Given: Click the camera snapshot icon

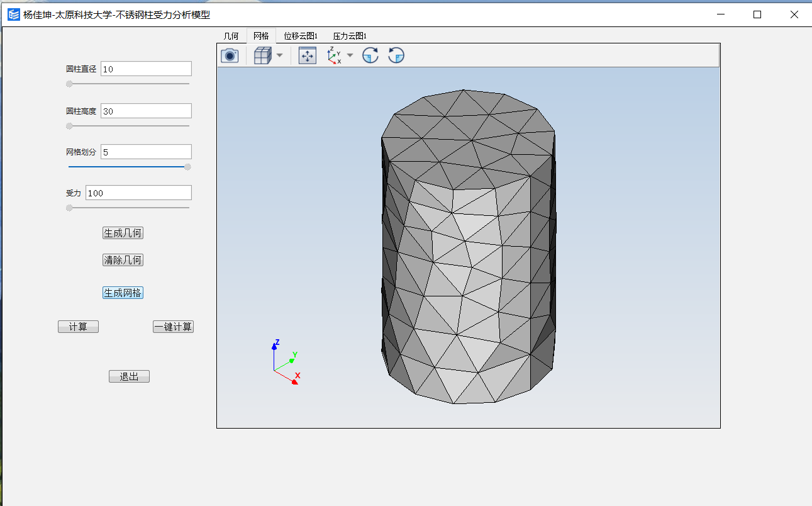Looking at the screenshot, I should tap(230, 55).
